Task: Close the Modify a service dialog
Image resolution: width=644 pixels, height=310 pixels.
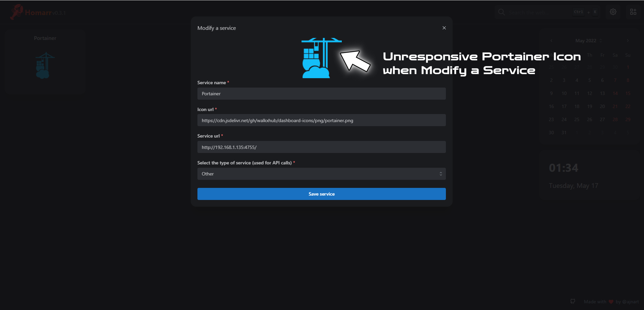Action: 444,28
